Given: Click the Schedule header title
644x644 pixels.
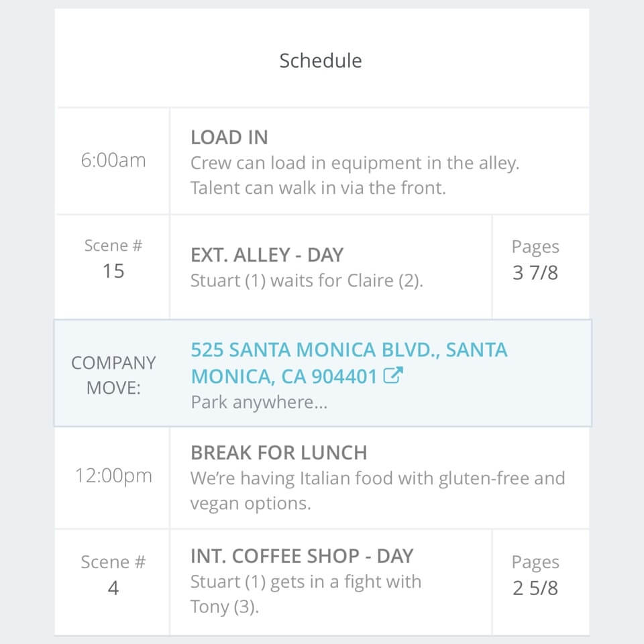Looking at the screenshot, I should [321, 60].
